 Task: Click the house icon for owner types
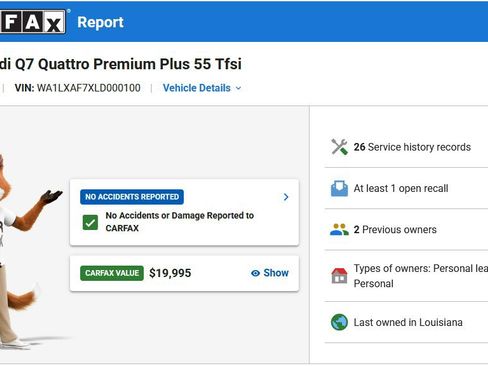(x=339, y=276)
